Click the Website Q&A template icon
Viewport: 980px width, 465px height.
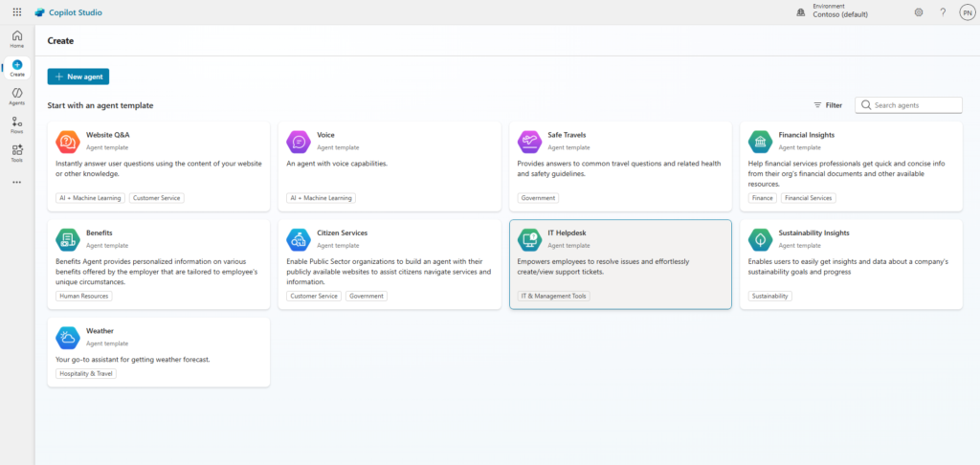[68, 142]
